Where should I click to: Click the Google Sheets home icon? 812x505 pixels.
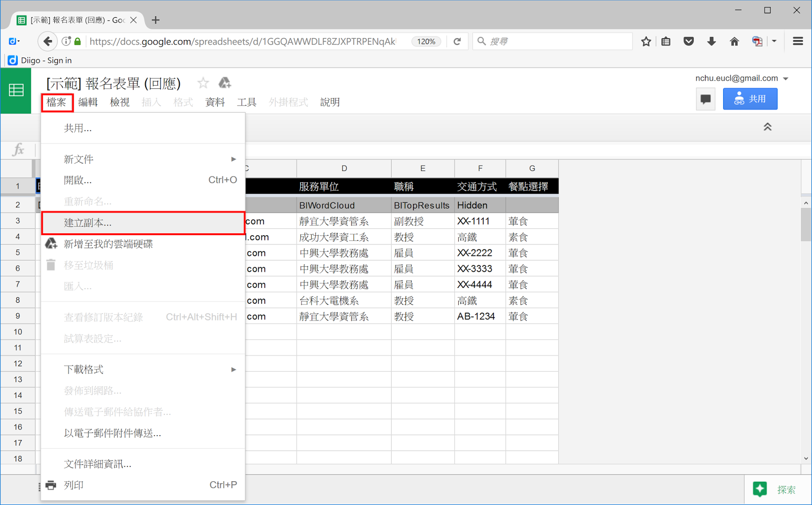[16, 91]
